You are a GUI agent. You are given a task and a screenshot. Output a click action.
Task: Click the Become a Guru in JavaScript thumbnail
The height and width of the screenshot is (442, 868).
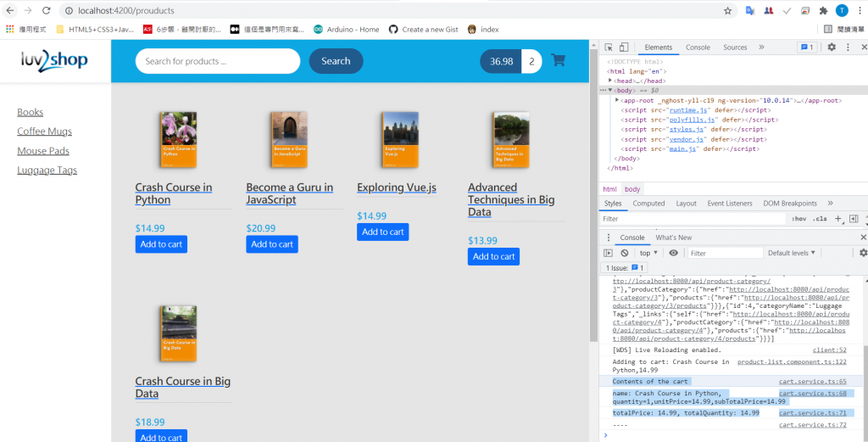tap(290, 140)
